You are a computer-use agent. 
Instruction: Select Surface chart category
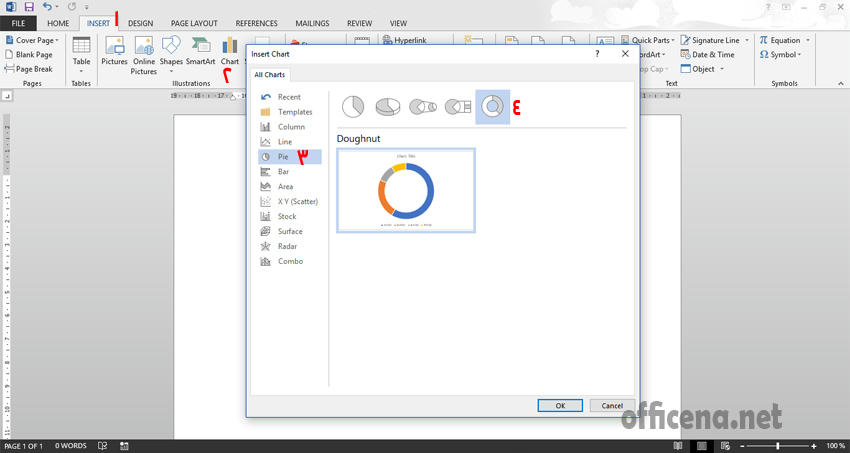click(289, 231)
